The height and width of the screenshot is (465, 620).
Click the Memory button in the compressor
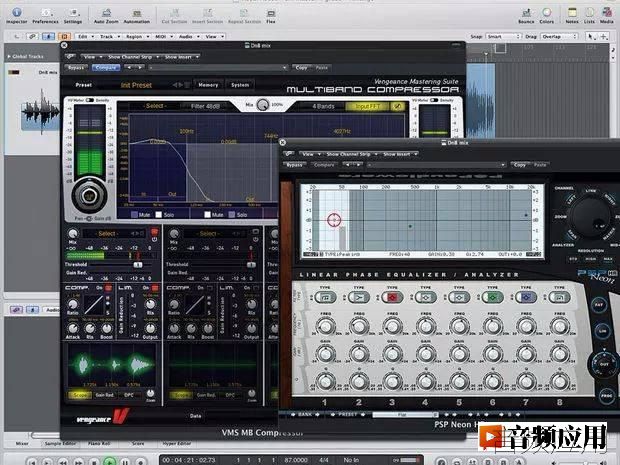208,85
